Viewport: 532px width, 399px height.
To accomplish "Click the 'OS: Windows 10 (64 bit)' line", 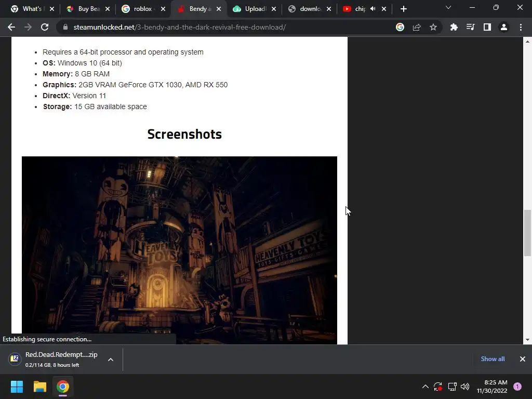I will pos(82,63).
